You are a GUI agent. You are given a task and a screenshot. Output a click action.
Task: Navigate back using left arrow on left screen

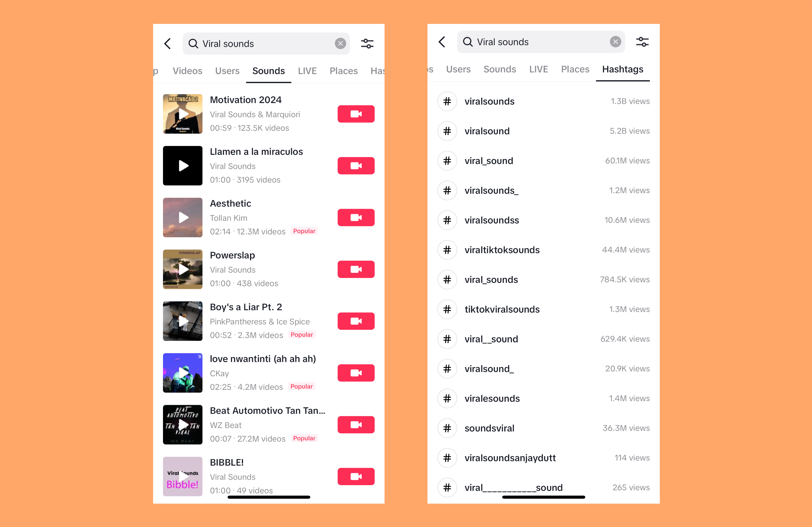pyautogui.click(x=168, y=43)
